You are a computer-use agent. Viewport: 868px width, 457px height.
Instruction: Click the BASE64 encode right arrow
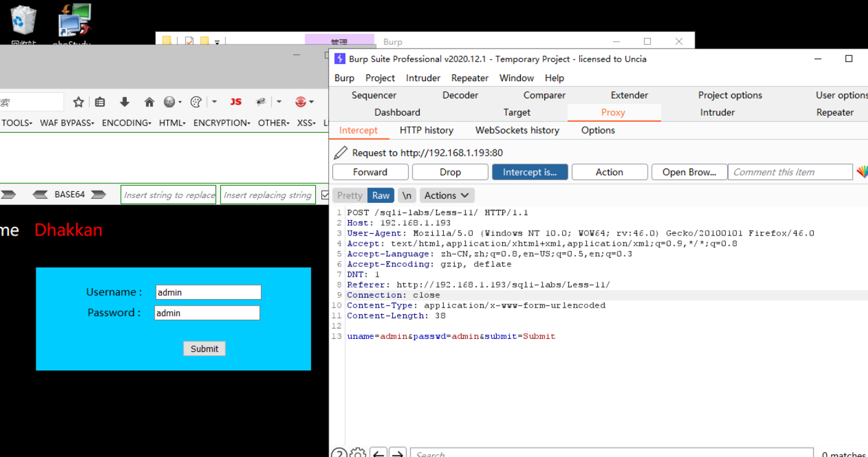coord(98,194)
